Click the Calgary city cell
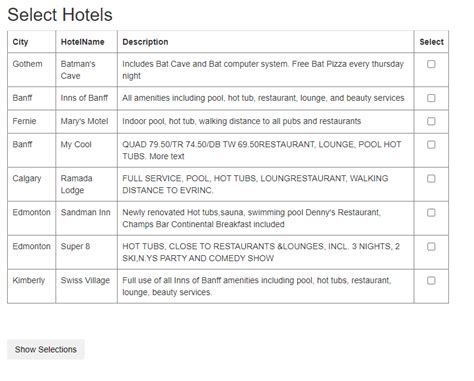Screen dimensions: 474x381 pyautogui.click(x=27, y=179)
